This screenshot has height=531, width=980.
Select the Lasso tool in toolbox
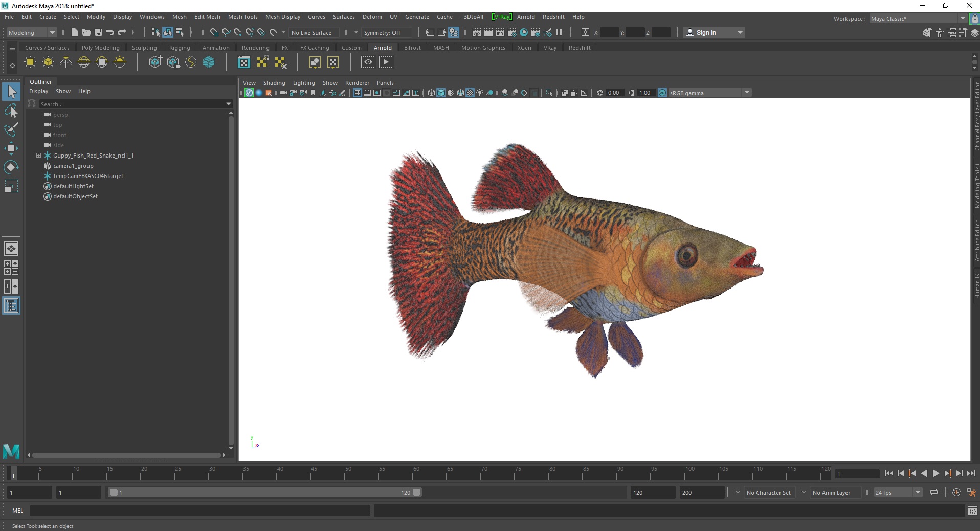click(11, 110)
